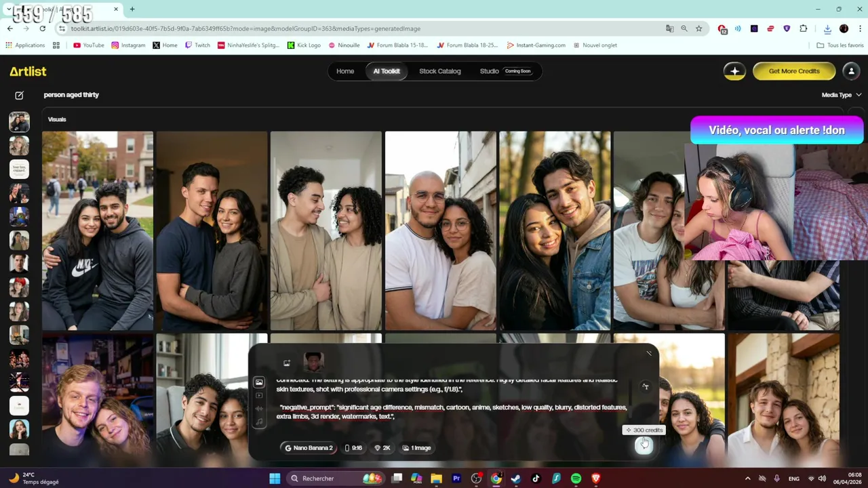868x488 pixels.
Task: Open the Instant-Gaming.com bookmark
Action: click(536, 45)
